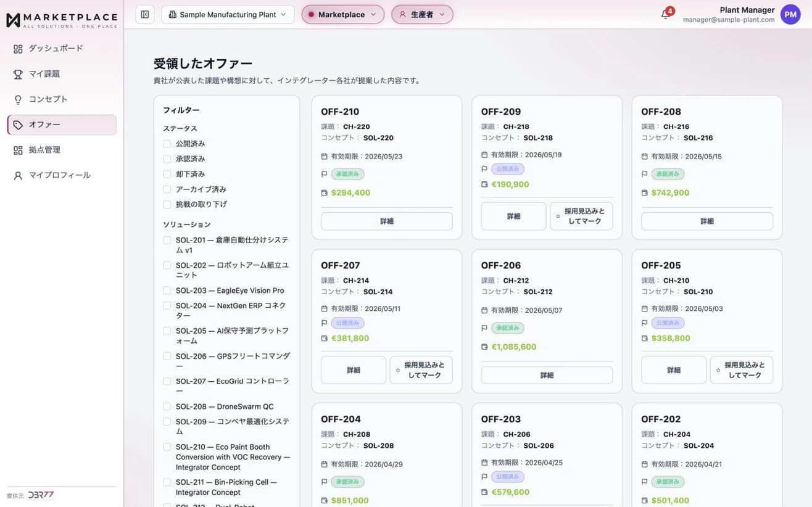The width and height of the screenshot is (812, 507).
Task: Click the flag icon on OFF-203 card
Action: tap(484, 477)
